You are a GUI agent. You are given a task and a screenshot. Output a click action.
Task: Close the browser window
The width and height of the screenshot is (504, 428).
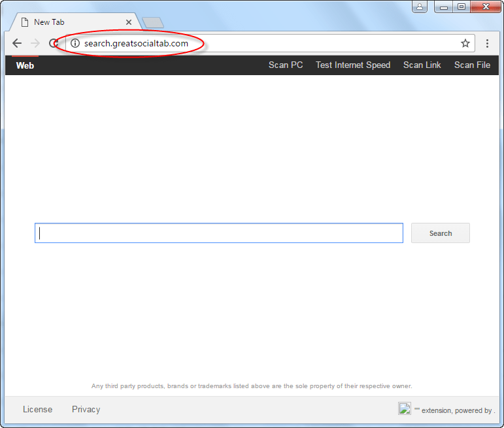[x=486, y=7]
